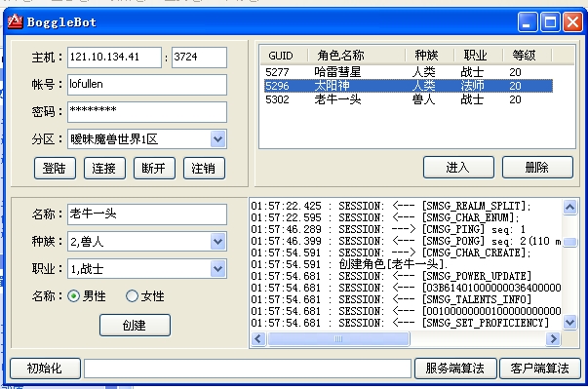
Task: Click the port field 3724
Action: 199,58
